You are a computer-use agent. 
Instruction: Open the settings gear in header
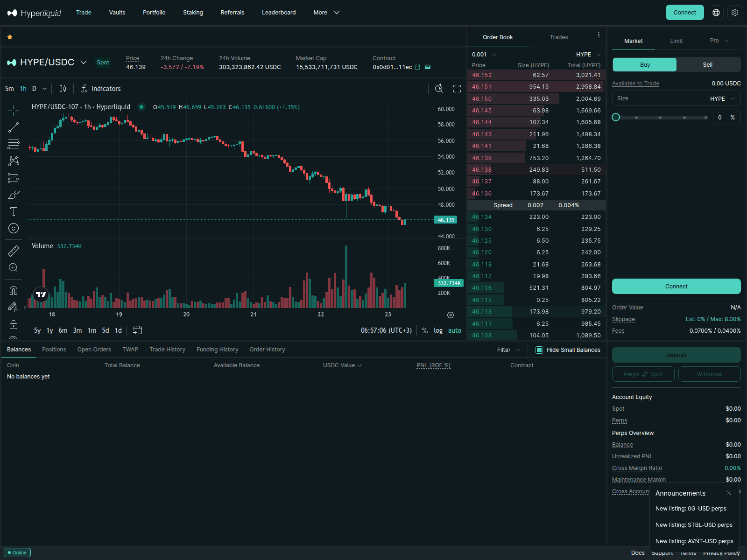pos(735,13)
